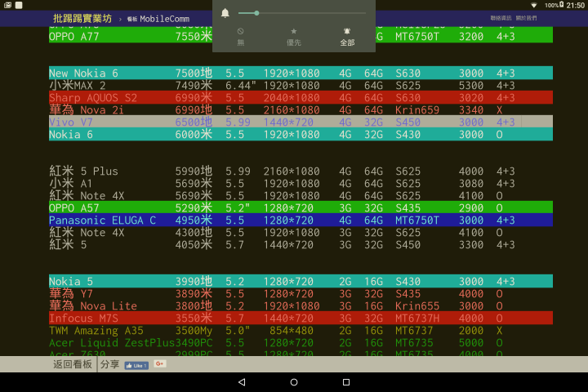Click the 5290米 price of OPPO A57
The width and height of the screenshot is (588, 392).
coord(194,208)
